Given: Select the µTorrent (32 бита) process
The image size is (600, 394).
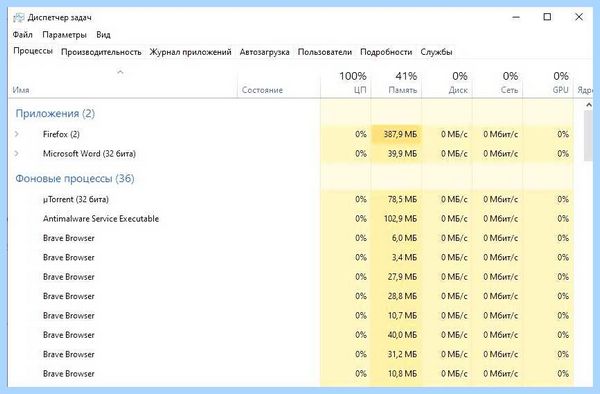Looking at the screenshot, I should (x=291, y=199).
